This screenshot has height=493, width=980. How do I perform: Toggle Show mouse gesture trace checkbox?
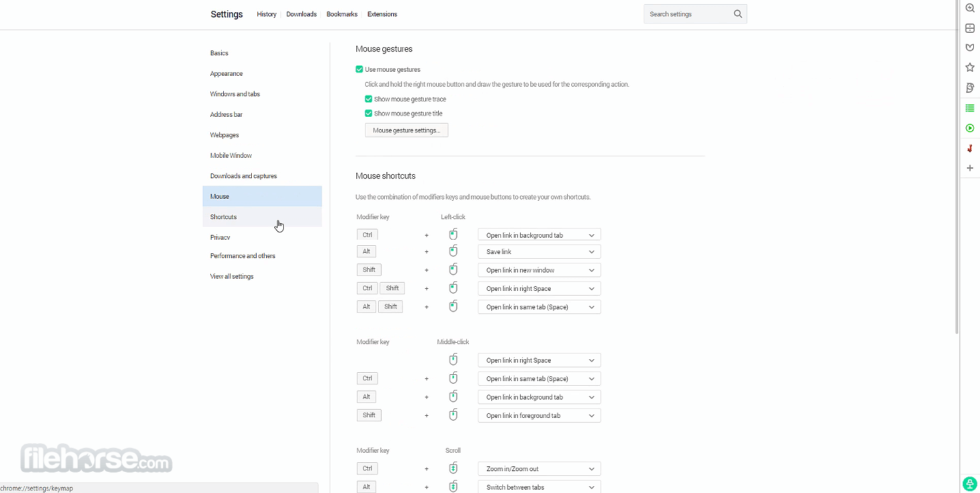click(369, 99)
